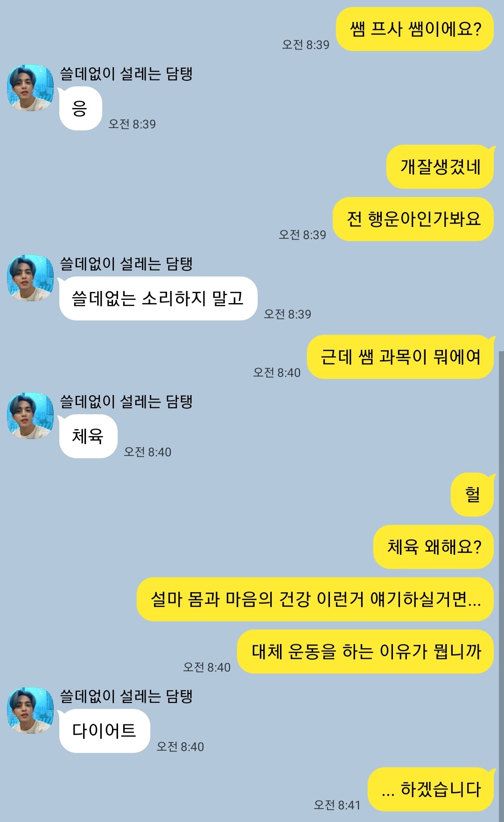The image size is (504, 822).
Task: Select the white bubble '쓸데없는 소리하지 말고'
Action: (158, 298)
